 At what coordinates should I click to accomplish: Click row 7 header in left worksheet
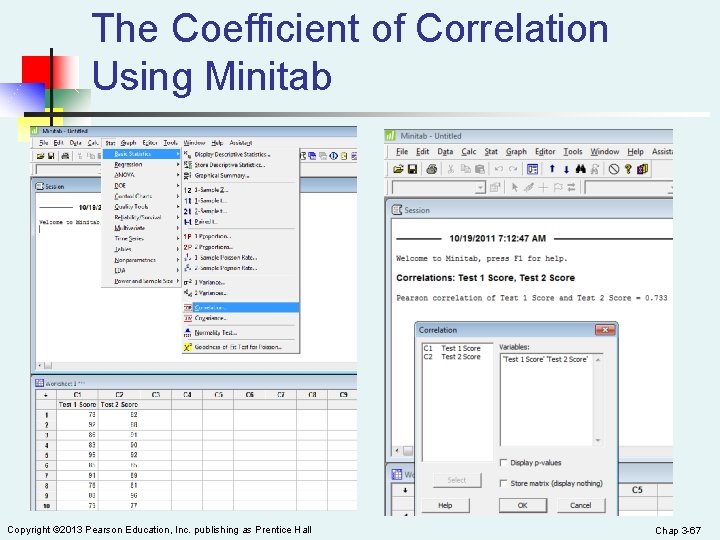point(46,475)
